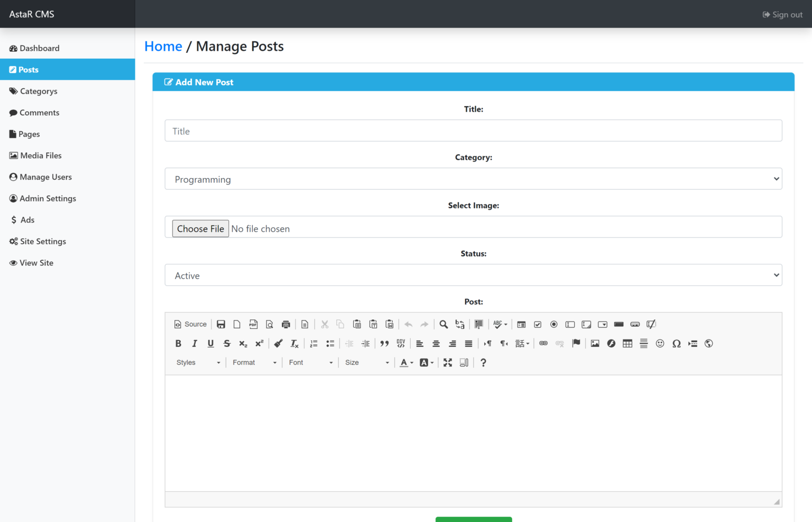Open the Category dropdown showing Programming
The height and width of the screenshot is (522, 812).
click(474, 179)
